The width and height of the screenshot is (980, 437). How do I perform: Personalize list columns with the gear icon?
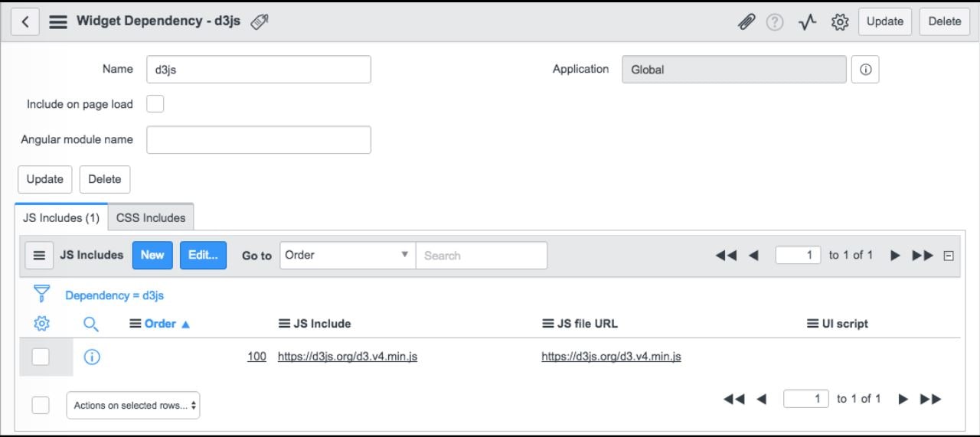[42, 324]
